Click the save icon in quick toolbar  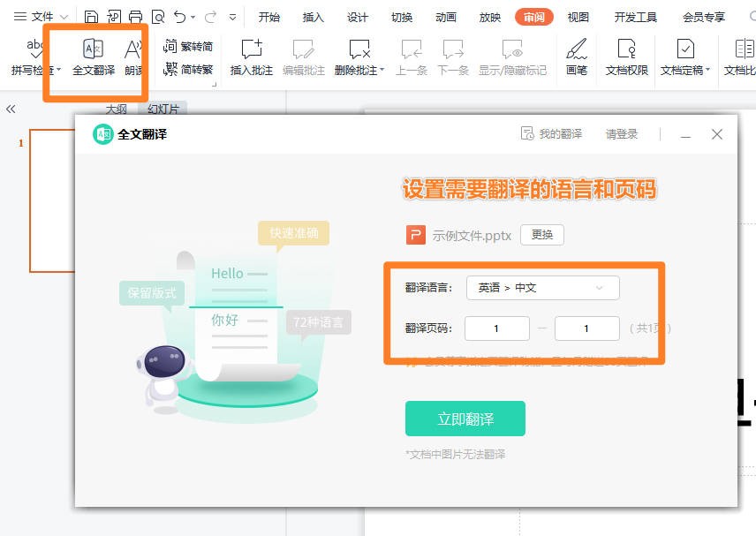pyautogui.click(x=91, y=17)
